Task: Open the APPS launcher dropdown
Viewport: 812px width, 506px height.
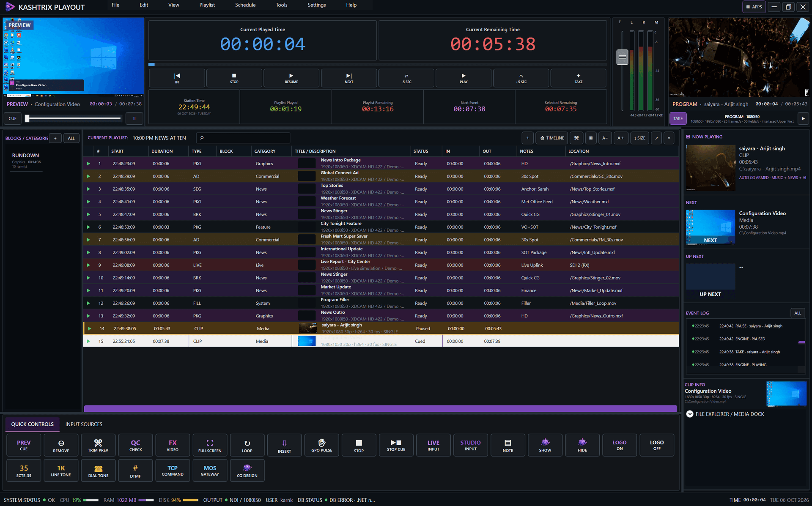Action: 754,7
